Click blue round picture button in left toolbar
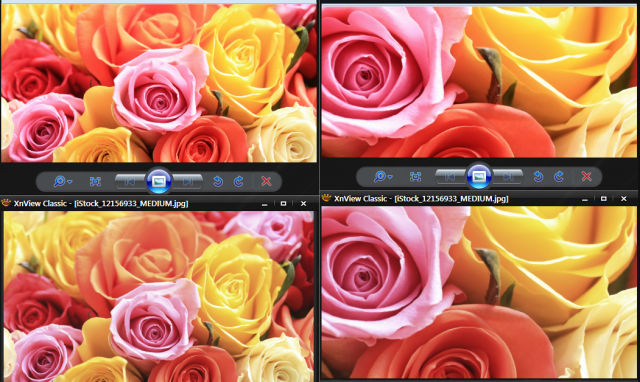This screenshot has height=382, width=640. (x=159, y=181)
